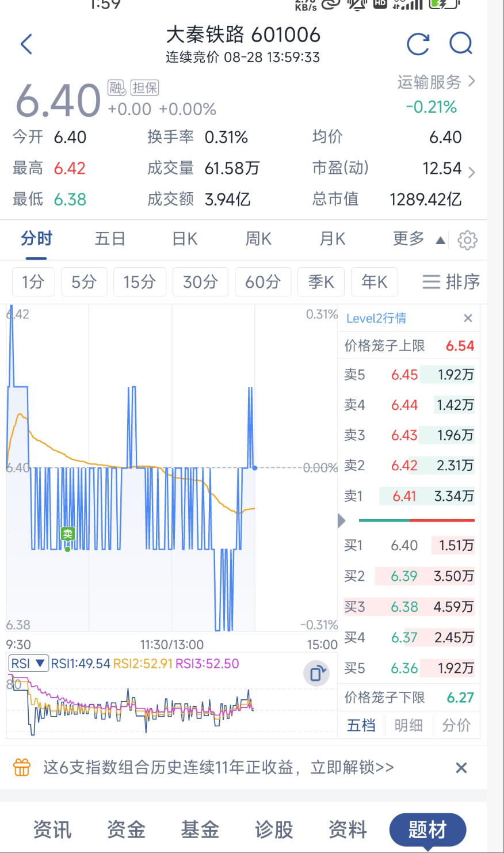Tap the 融 margin badge
This screenshot has width=504, height=853.
[x=117, y=87]
